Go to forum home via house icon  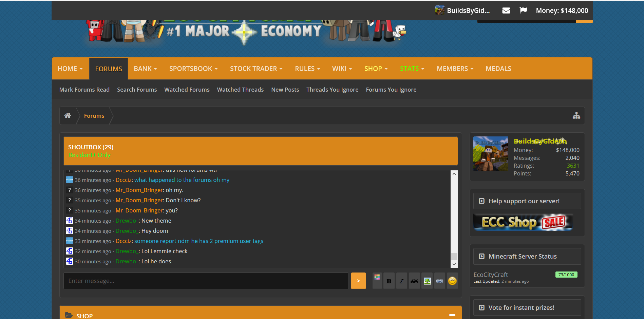pos(68,116)
